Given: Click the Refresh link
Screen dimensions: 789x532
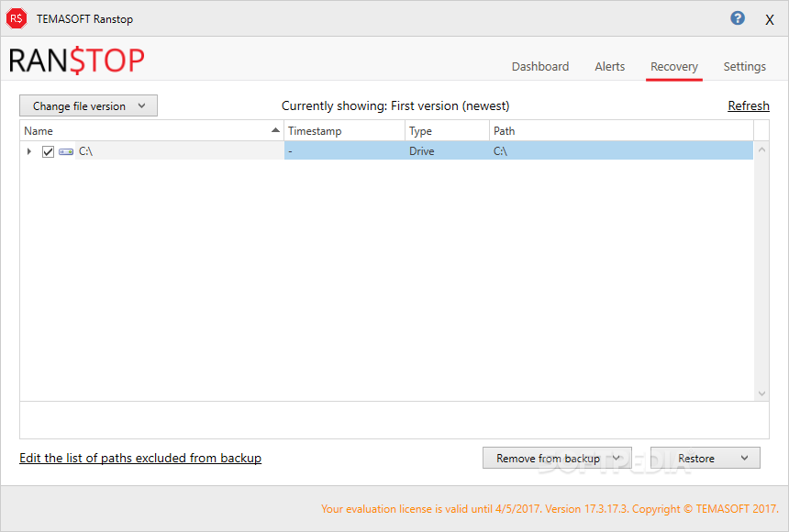Looking at the screenshot, I should 749,105.
